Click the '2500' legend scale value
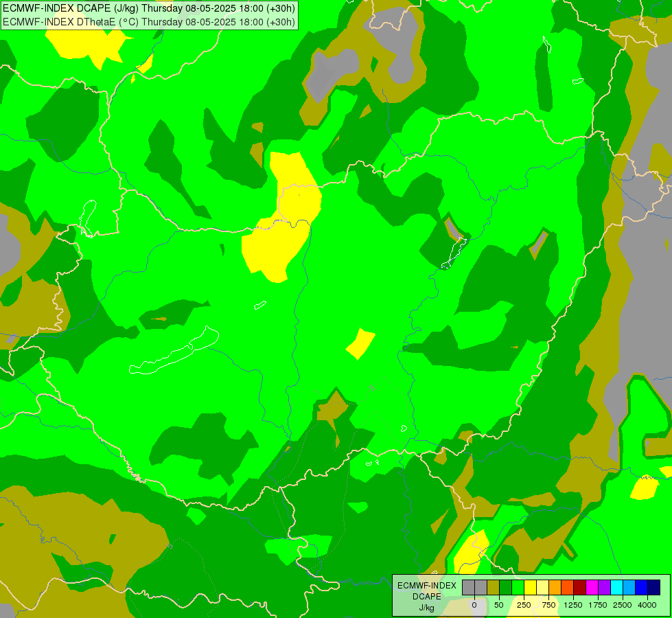The image size is (672, 618). click(623, 605)
